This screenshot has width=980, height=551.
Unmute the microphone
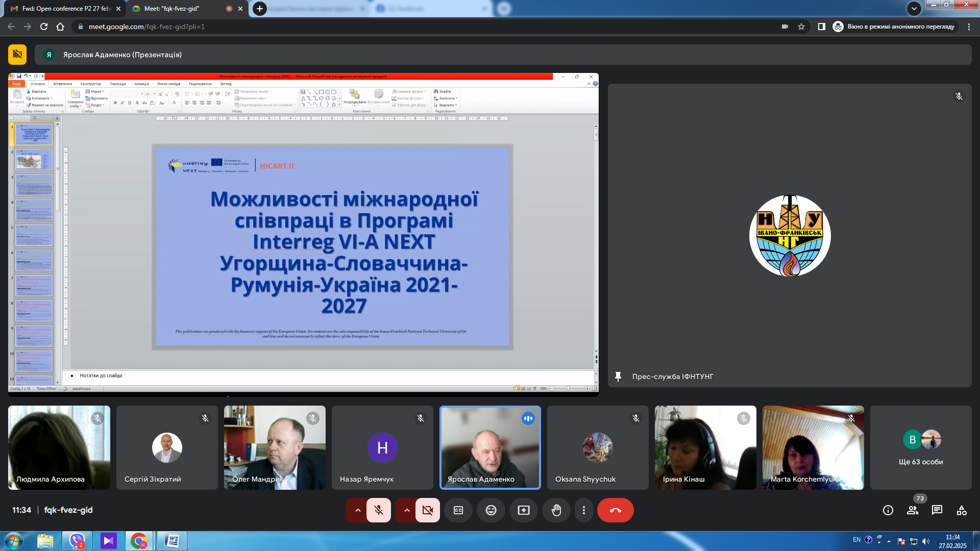pyautogui.click(x=379, y=510)
